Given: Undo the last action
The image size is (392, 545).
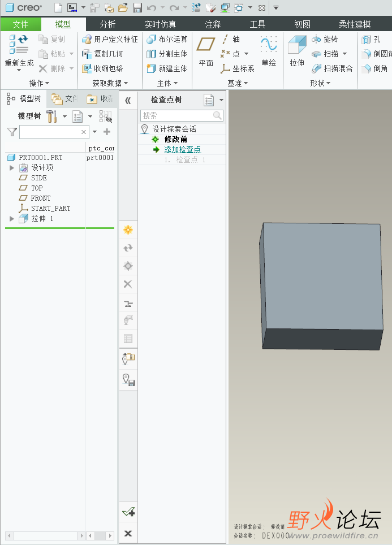Looking at the screenshot, I should (x=151, y=8).
